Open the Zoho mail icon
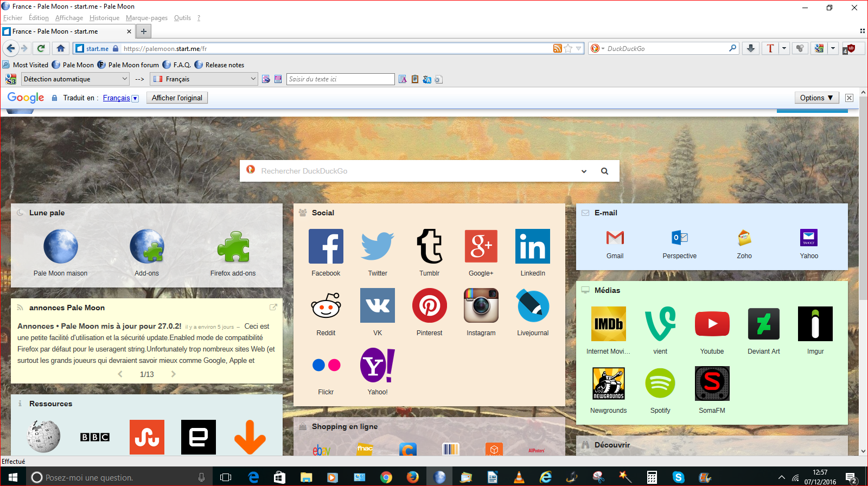 coord(744,238)
